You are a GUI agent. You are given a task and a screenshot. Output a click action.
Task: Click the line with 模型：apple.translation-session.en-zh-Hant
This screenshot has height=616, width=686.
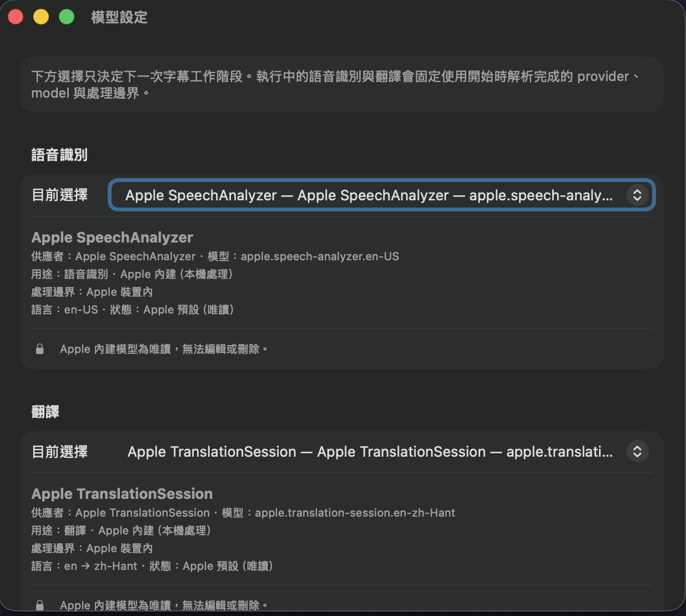(243, 513)
